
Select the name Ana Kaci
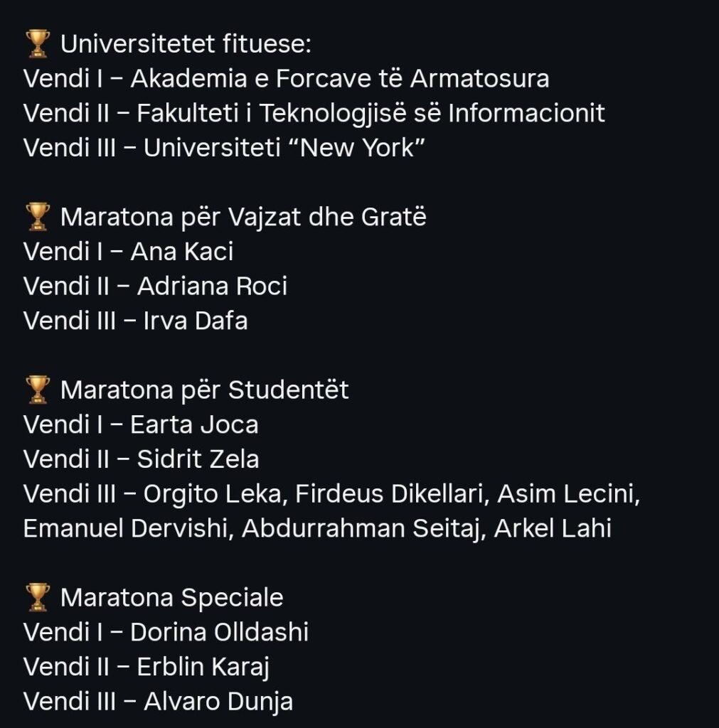(182, 252)
